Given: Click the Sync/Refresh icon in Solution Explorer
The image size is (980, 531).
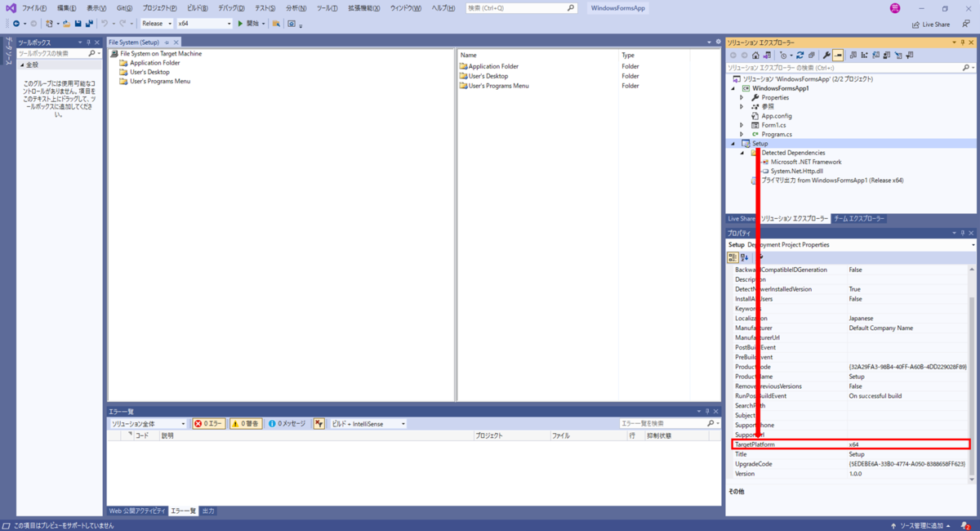Looking at the screenshot, I should (800, 56).
